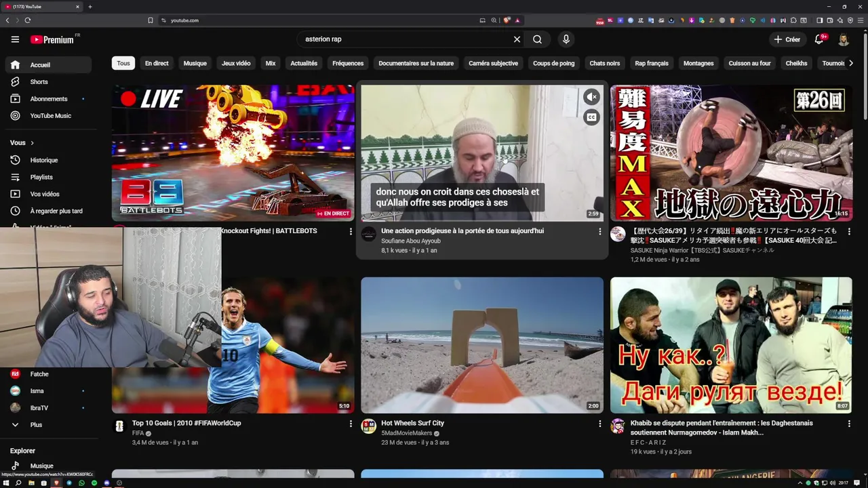Image resolution: width=868 pixels, height=488 pixels.
Task: Open À regarder plus tard
Action: click(x=49, y=211)
